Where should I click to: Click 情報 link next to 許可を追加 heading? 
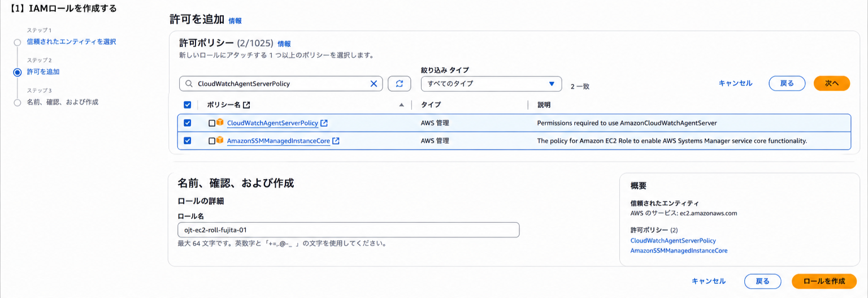click(235, 20)
